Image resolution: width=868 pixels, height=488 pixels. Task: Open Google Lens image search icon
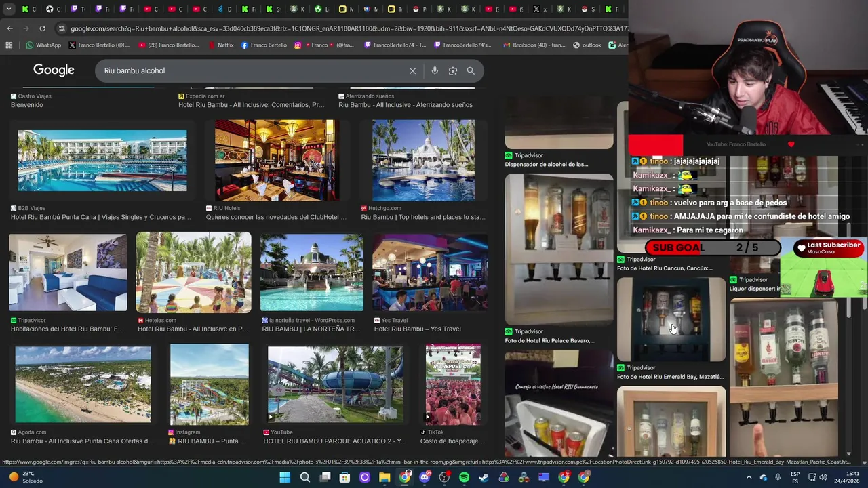453,70
